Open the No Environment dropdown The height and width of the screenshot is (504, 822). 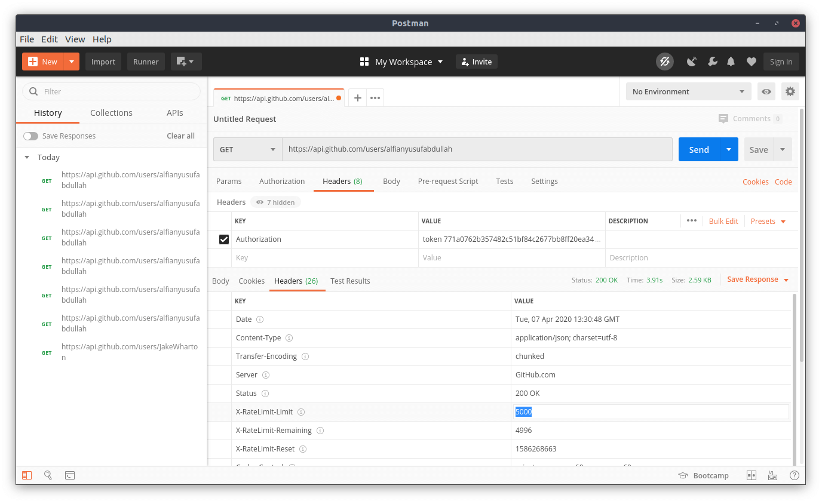[x=688, y=91]
